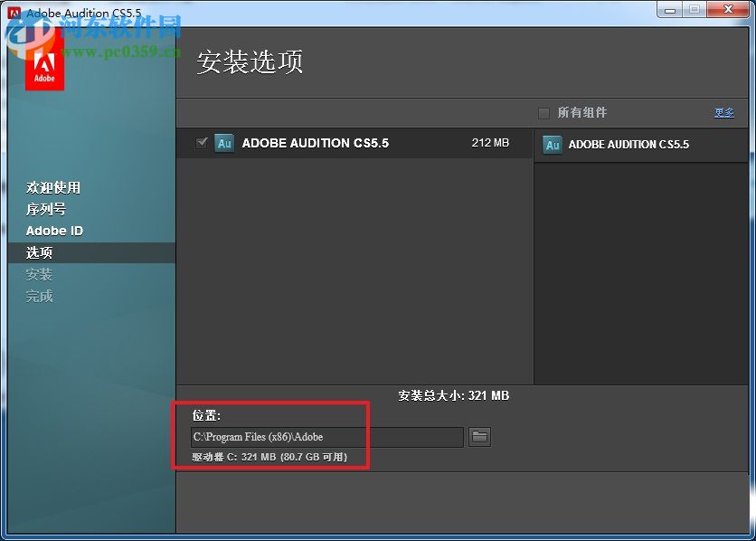Click the 安装 step in the sidebar
Viewport: 756px width, 541px height.
(x=39, y=274)
